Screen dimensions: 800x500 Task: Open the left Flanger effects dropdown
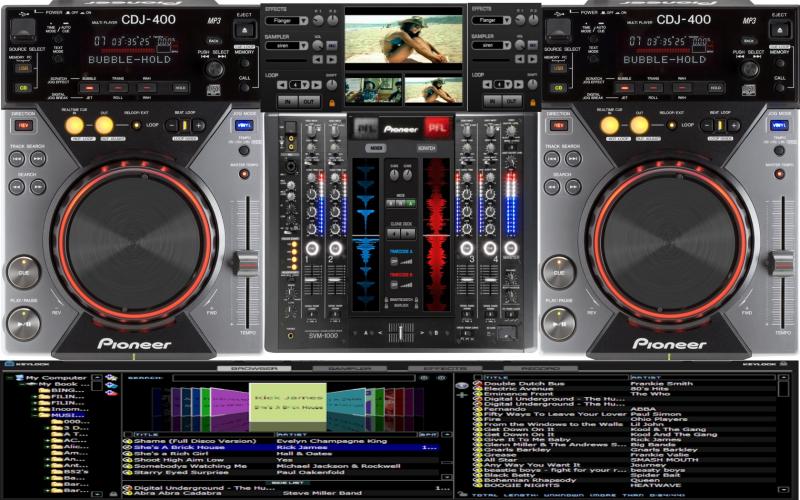(286, 21)
